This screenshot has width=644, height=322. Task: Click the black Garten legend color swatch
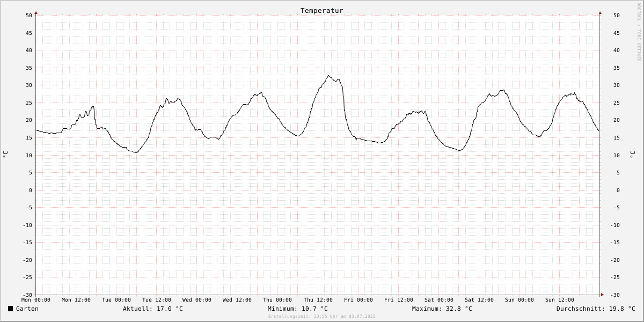(10, 309)
